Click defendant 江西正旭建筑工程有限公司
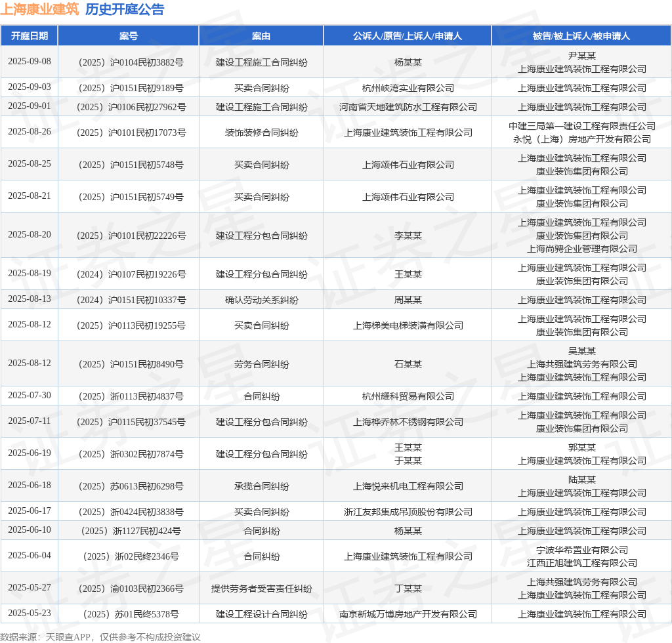 point(582,563)
